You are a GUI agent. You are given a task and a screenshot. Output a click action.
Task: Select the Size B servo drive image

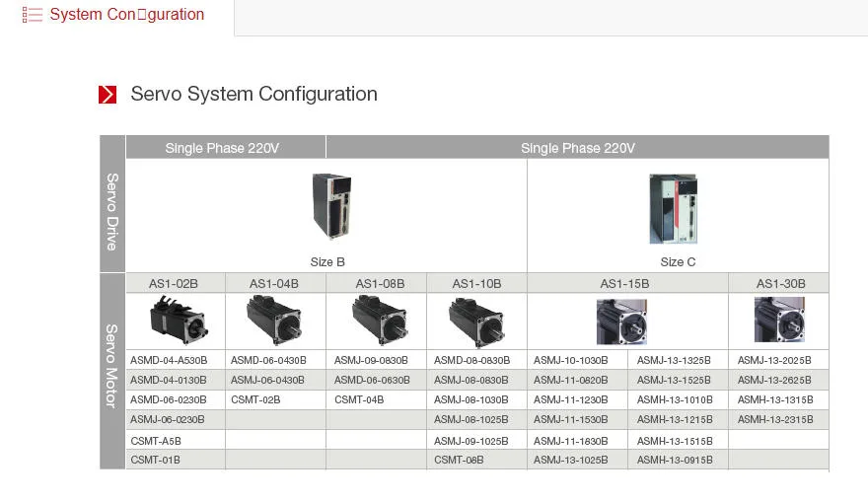(x=331, y=206)
